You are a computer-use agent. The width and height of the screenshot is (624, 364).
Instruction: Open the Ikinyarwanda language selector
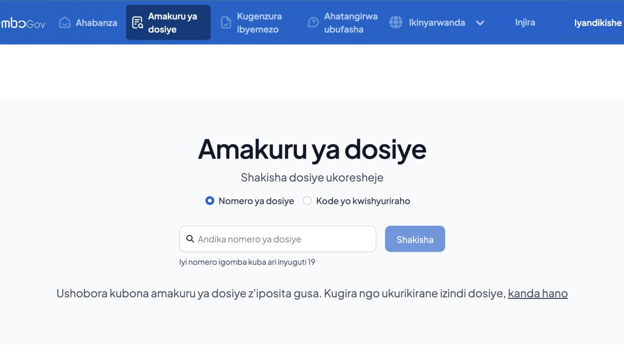[x=437, y=22]
